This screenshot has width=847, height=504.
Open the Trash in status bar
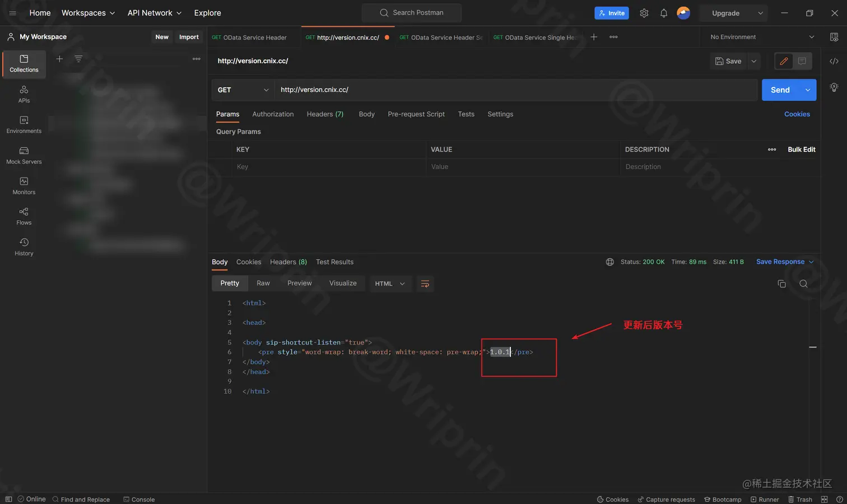(x=800, y=500)
